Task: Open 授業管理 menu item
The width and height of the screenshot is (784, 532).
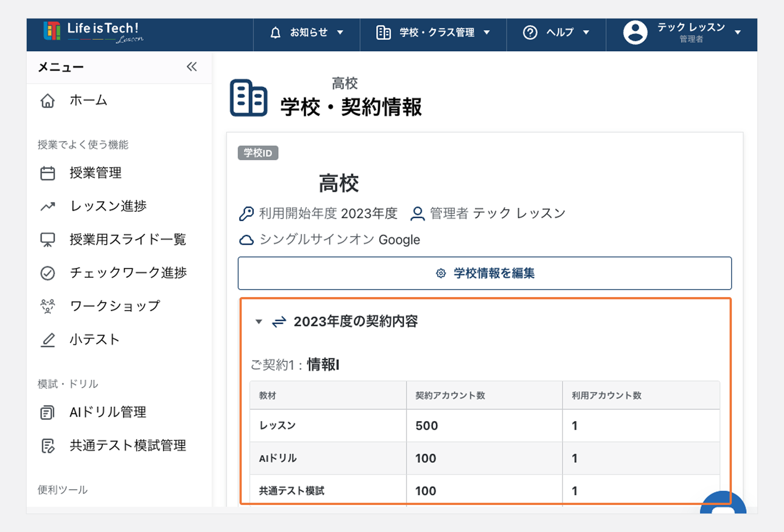Action: pyautogui.click(x=96, y=173)
